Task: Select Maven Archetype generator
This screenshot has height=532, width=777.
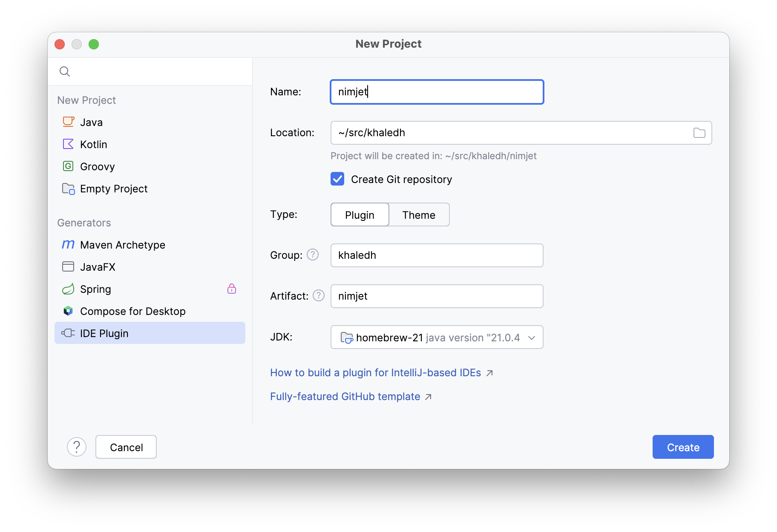Action: (x=150, y=245)
